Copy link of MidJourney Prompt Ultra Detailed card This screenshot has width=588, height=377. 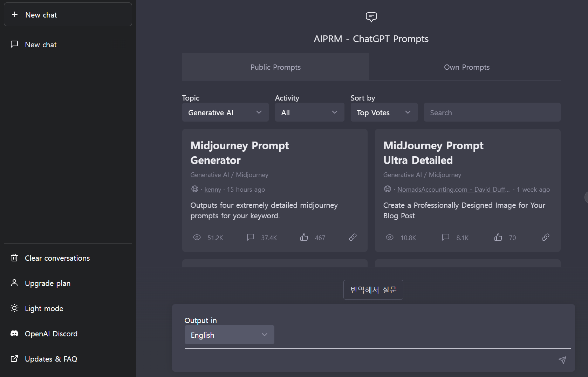(x=546, y=237)
